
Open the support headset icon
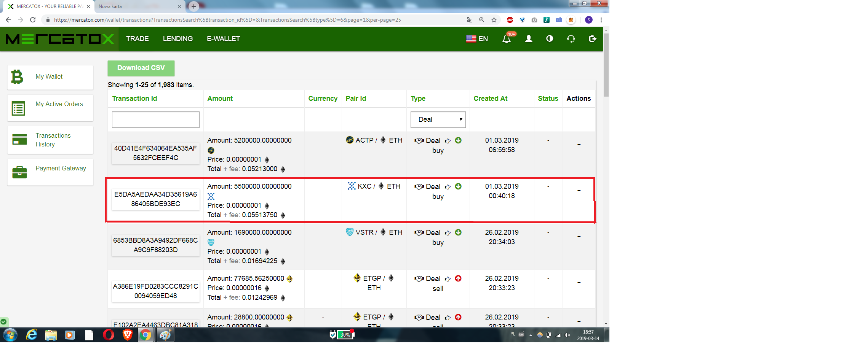(x=571, y=38)
